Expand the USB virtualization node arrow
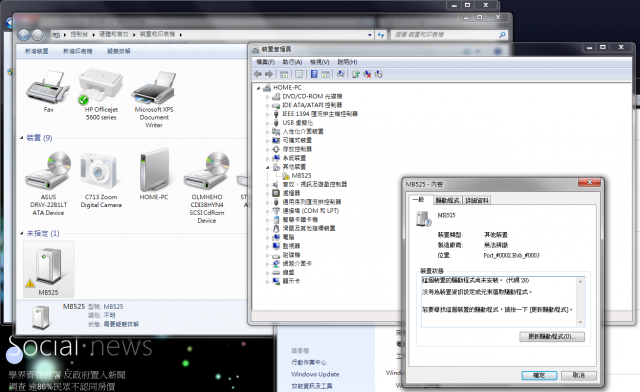 (x=267, y=123)
